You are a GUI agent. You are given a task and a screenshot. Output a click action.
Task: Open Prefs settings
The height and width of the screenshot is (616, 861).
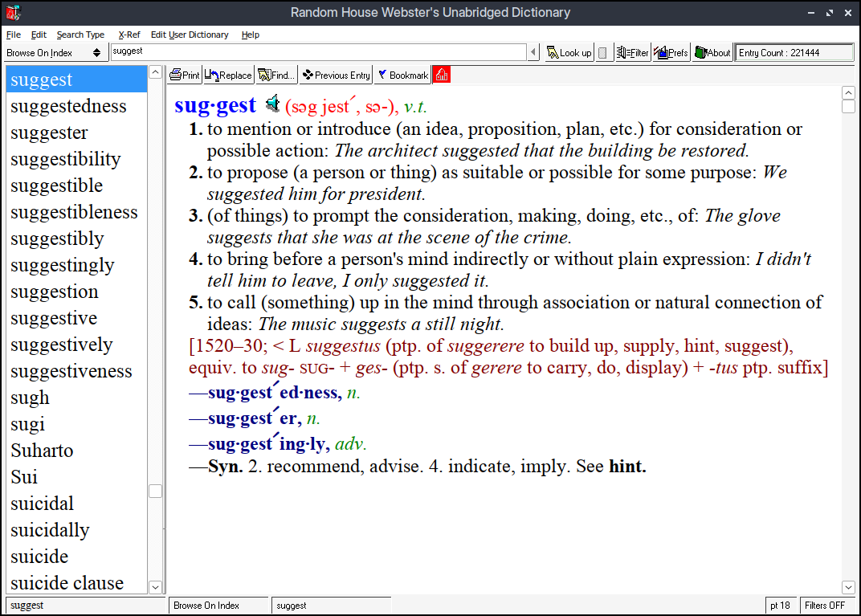[x=671, y=52]
